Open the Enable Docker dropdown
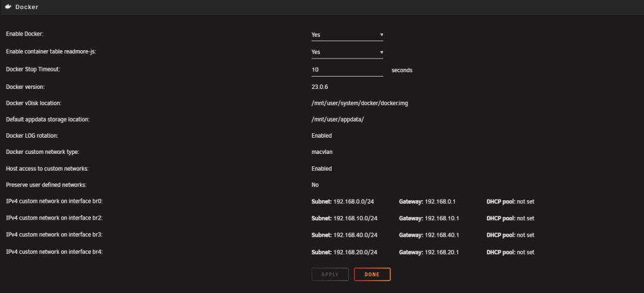This screenshot has width=644, height=293. click(347, 35)
